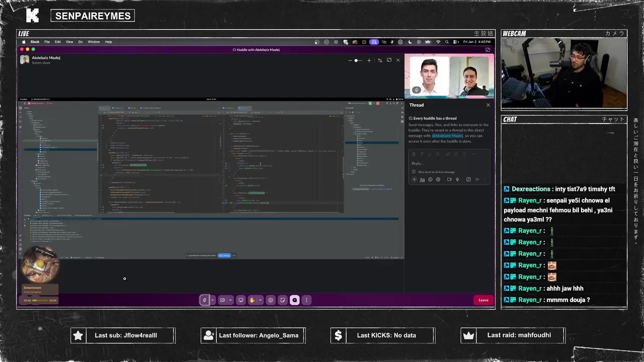The height and width of the screenshot is (362, 644).
Task: Toggle formatting toolbar with Aa button
Action: 423,179
